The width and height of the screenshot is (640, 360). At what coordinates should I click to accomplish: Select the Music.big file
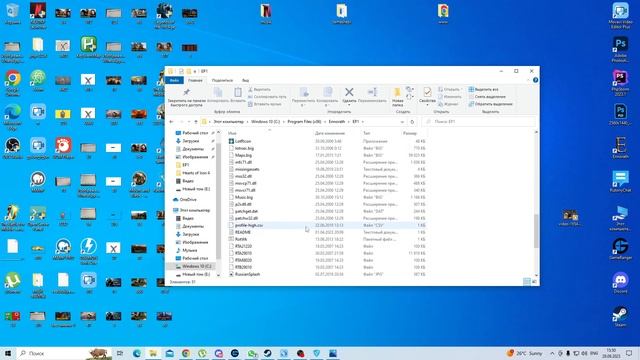pos(244,197)
